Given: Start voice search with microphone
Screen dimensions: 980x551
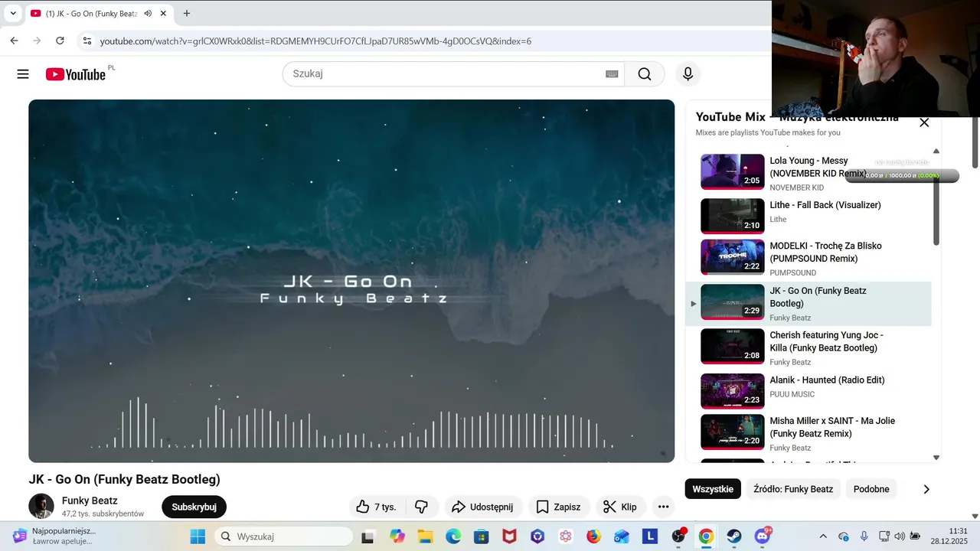Looking at the screenshot, I should click(688, 74).
